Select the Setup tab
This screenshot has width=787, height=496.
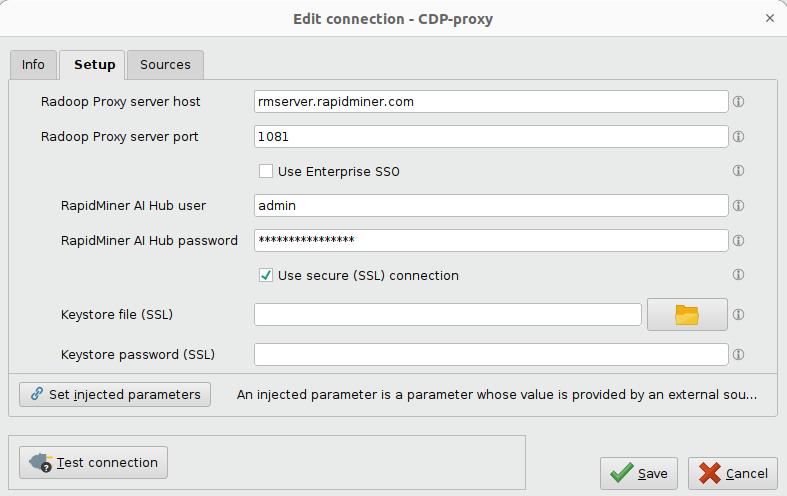click(x=94, y=65)
